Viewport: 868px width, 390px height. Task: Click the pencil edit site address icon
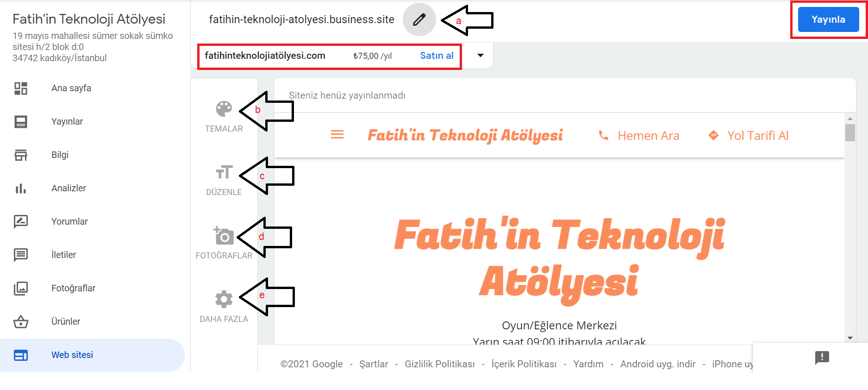point(419,19)
